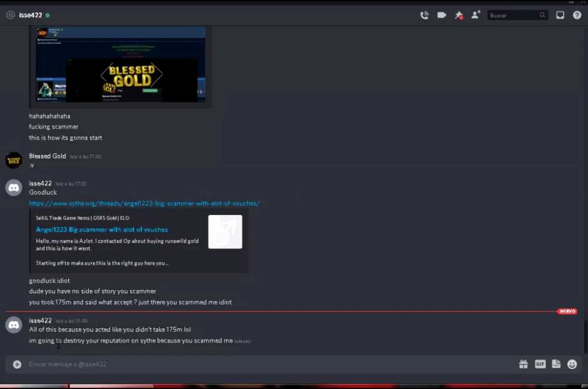Click 'hoy a las 17:55' timestamp
The width and height of the screenshot is (588, 389).
(x=71, y=184)
